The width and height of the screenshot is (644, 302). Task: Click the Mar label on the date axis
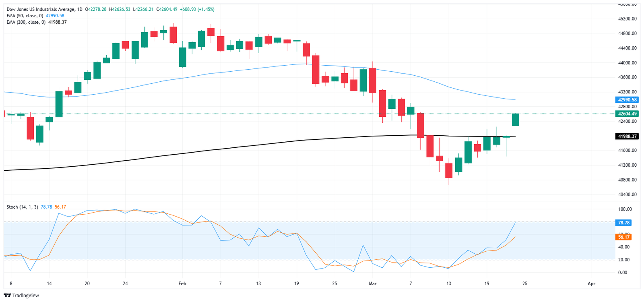[373, 283]
